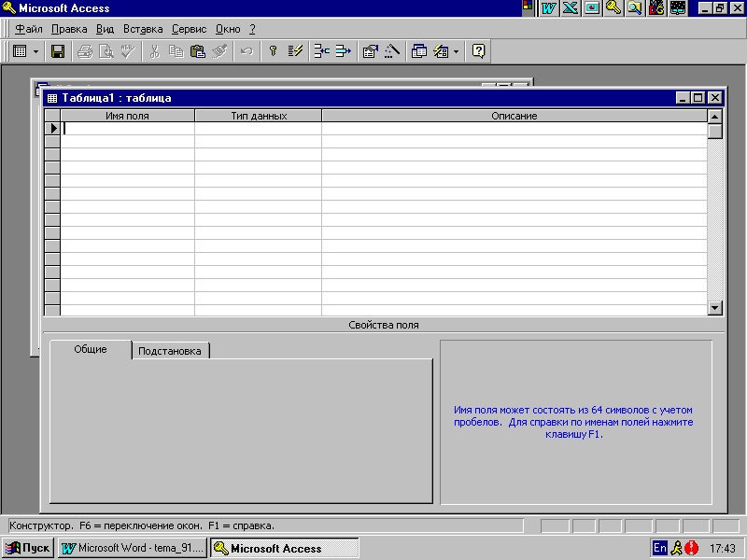Click the Описание column header

[x=514, y=116]
